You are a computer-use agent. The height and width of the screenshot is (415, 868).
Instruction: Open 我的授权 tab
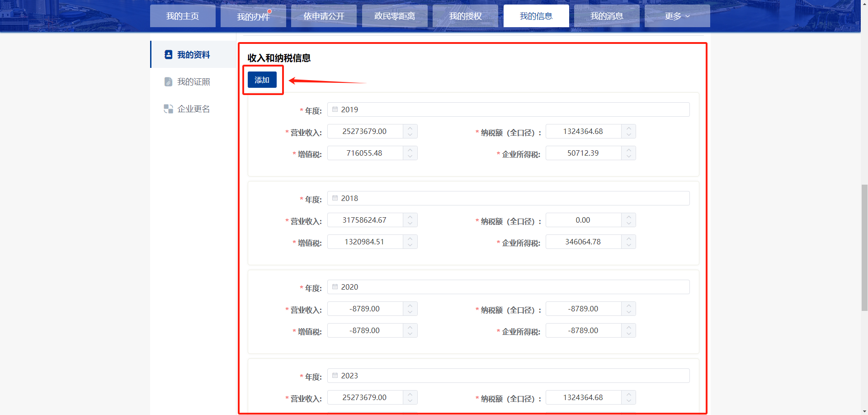click(465, 16)
